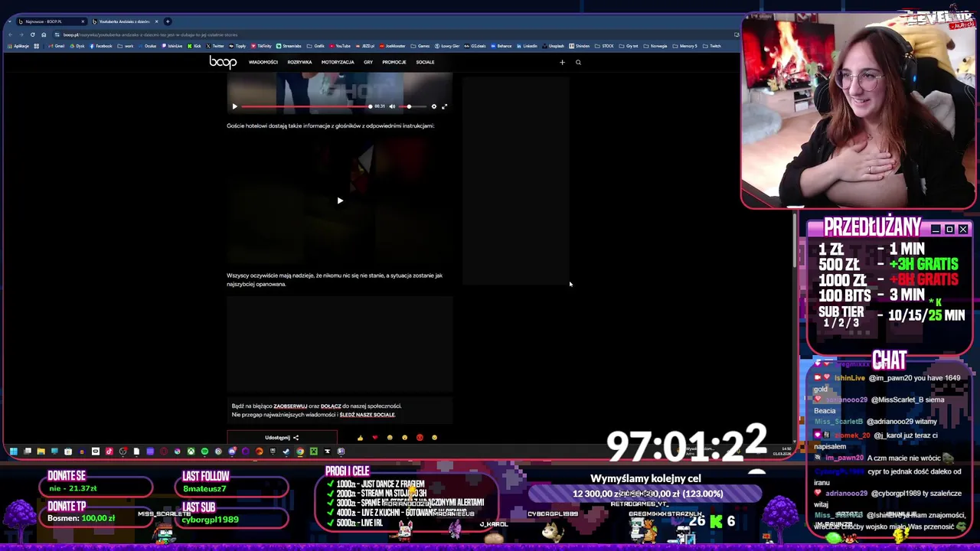This screenshot has width=980, height=551.
Task: Open ŚLEDŹ NASZE SOCIALE link
Action: click(x=367, y=415)
